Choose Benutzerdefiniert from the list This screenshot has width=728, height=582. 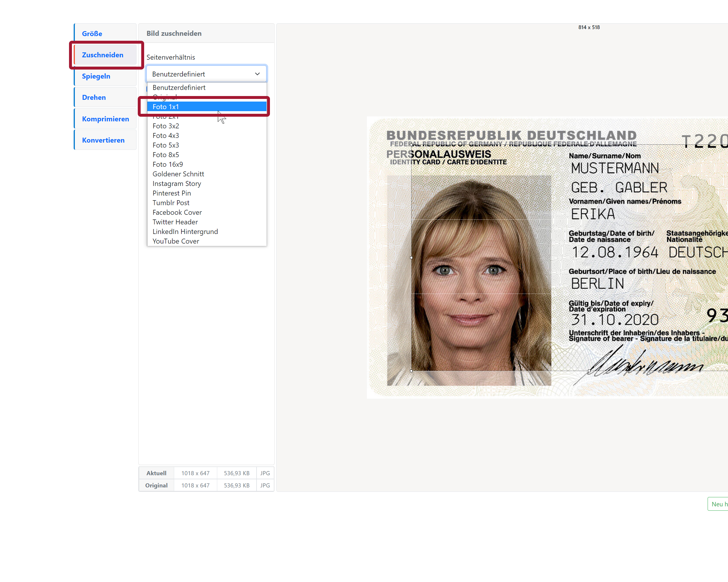click(179, 88)
